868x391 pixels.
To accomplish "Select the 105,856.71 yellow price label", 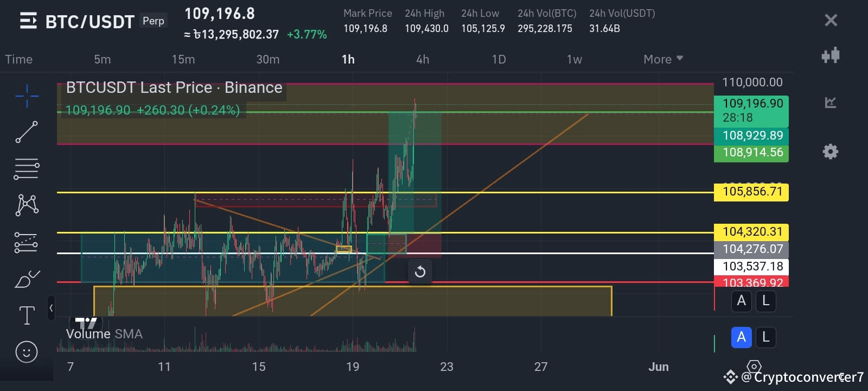I will pyautogui.click(x=751, y=192).
